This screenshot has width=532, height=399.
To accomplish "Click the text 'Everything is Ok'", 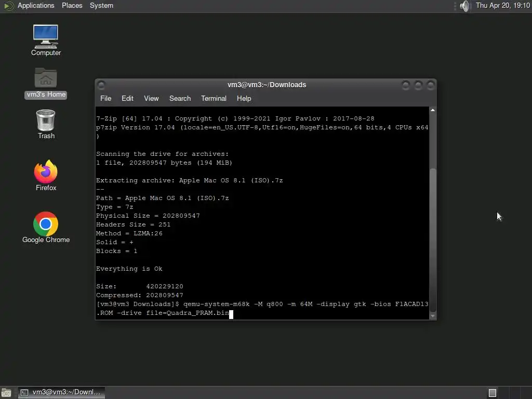I will coord(129,269).
